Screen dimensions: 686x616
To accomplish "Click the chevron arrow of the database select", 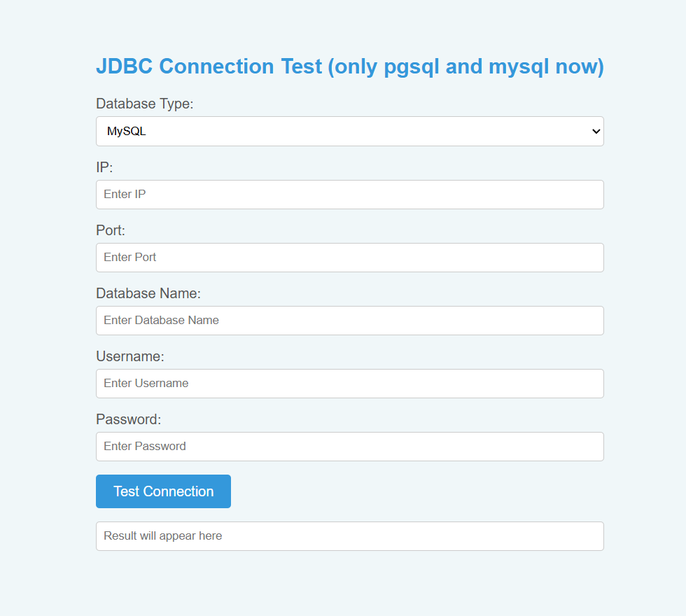I will [596, 132].
